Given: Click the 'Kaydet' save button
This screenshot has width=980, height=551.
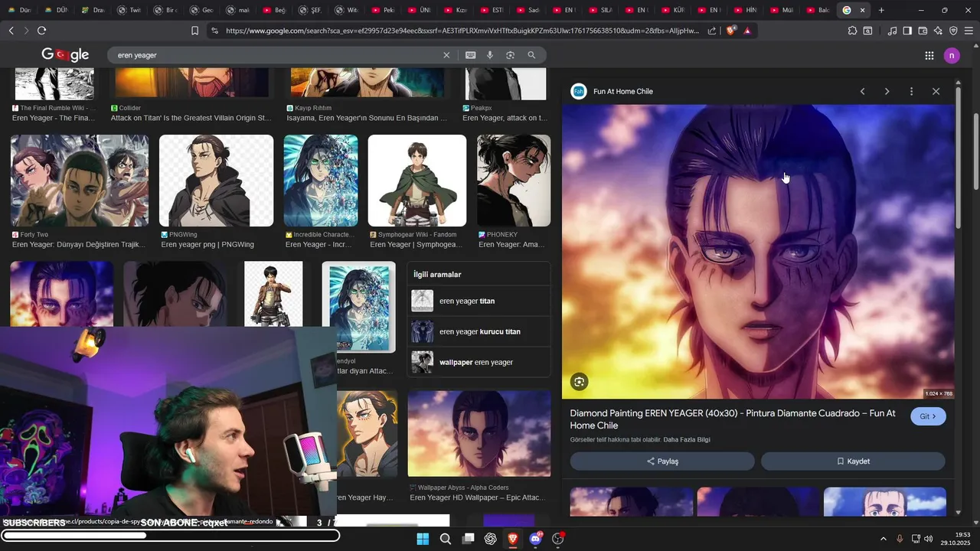Looking at the screenshot, I should (853, 461).
